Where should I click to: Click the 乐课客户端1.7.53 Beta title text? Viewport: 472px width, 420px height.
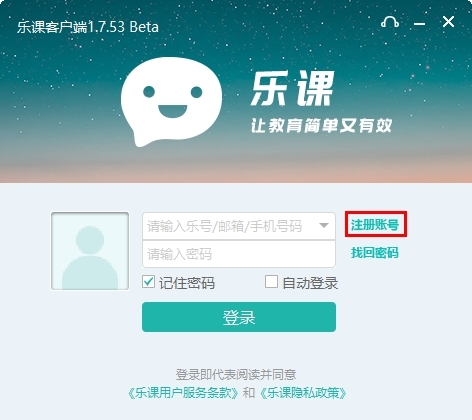88,27
